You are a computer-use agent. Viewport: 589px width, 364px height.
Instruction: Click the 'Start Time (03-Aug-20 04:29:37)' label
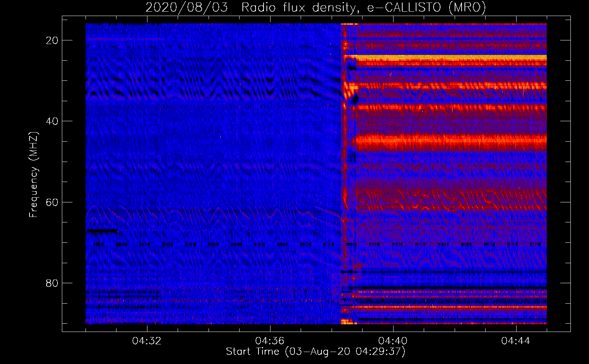pos(316,352)
